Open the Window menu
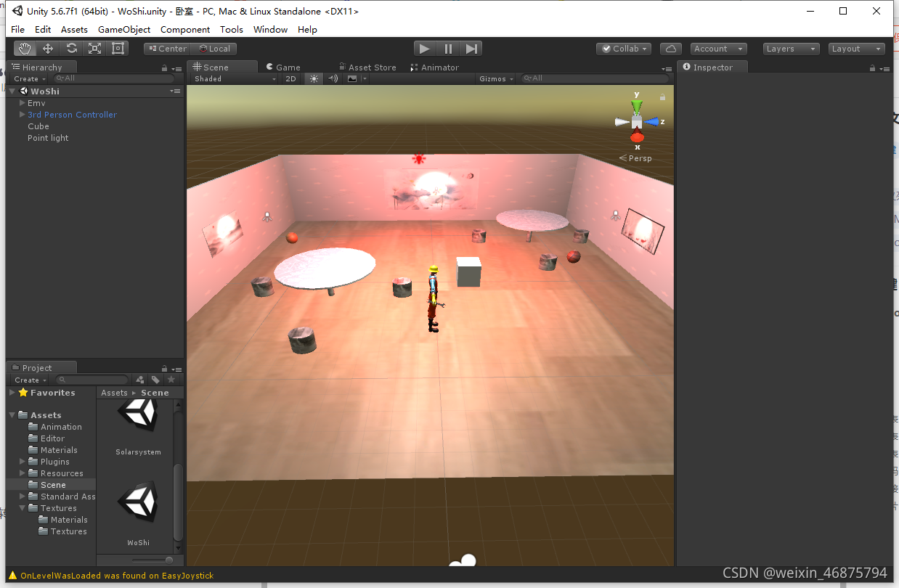The width and height of the screenshot is (899, 588). [x=270, y=30]
